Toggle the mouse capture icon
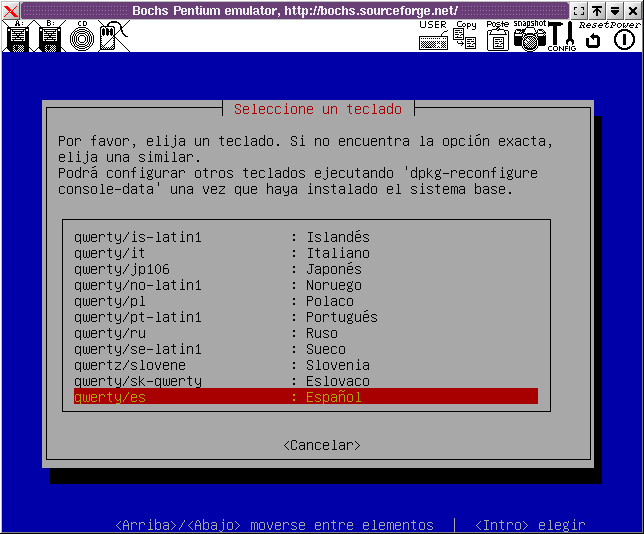This screenshot has height=534, width=644. [x=112, y=37]
